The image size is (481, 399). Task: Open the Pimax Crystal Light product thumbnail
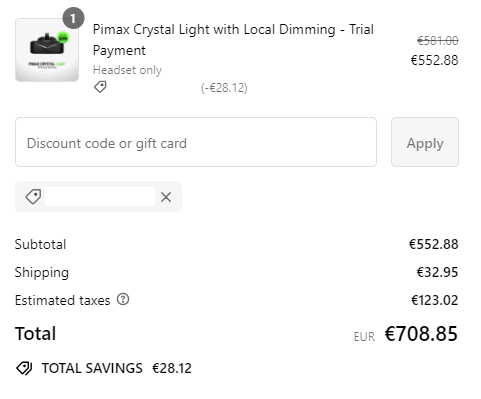coord(47,50)
